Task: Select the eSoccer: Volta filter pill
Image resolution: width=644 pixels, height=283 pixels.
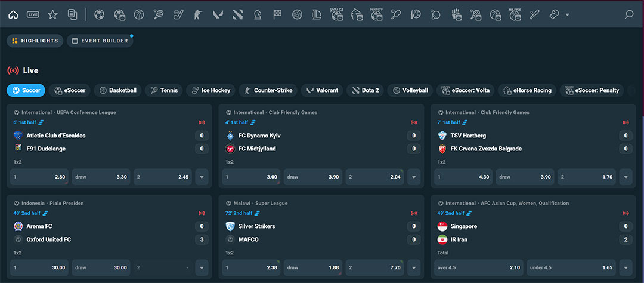Action: tap(465, 90)
